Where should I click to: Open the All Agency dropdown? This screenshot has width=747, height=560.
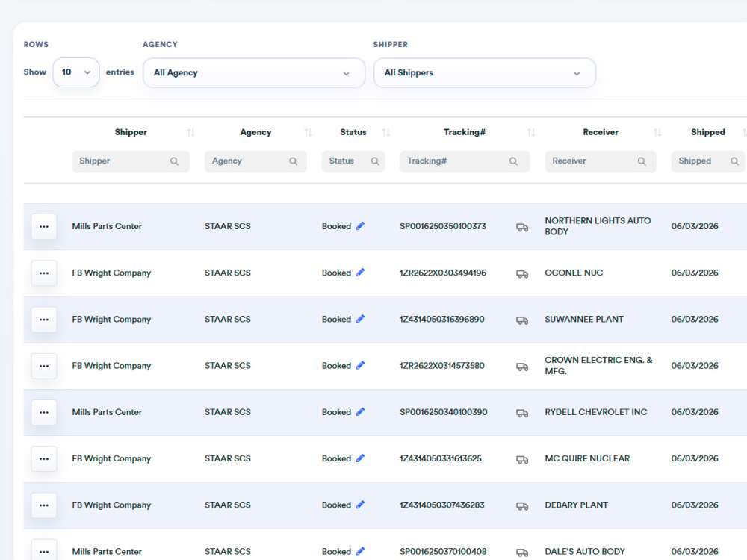[254, 73]
